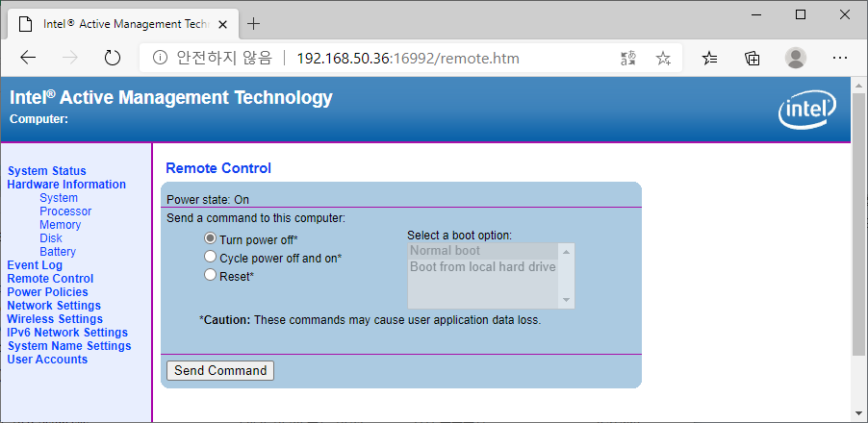Open the Disk information page
Screen dimensions: 868x423
pos(51,238)
